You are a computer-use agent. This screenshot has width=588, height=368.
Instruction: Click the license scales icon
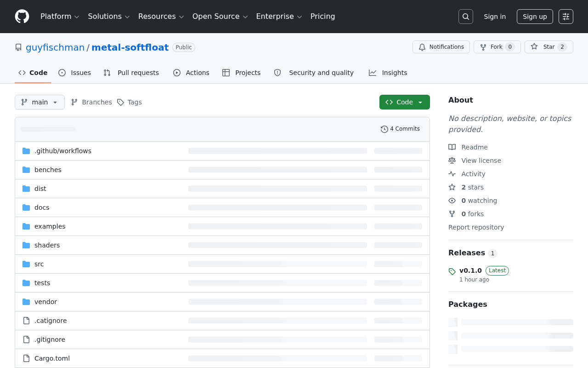tap(452, 161)
